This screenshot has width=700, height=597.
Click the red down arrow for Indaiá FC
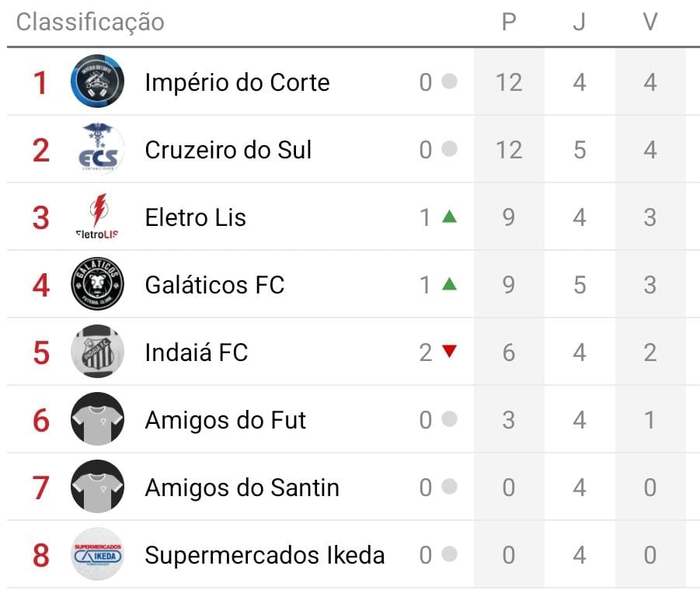point(449,352)
